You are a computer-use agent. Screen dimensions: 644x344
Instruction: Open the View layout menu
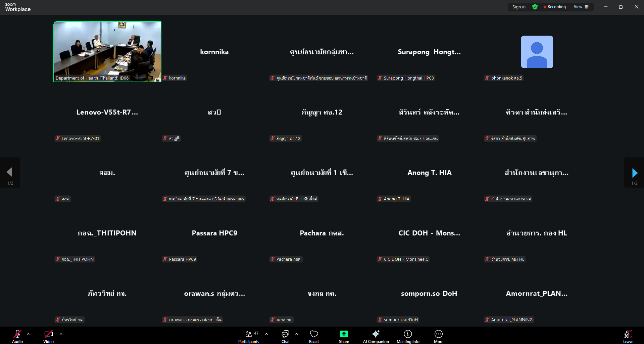[581, 7]
